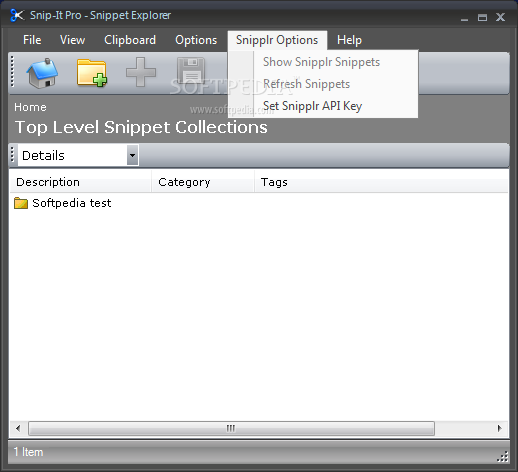The width and height of the screenshot is (518, 472).
Task: Sort by Tags column header
Action: (381, 182)
